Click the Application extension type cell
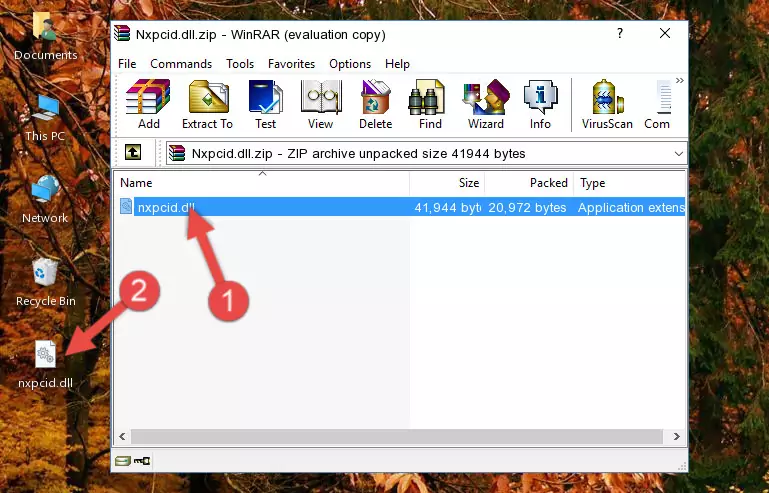769x493 pixels. coord(631,208)
